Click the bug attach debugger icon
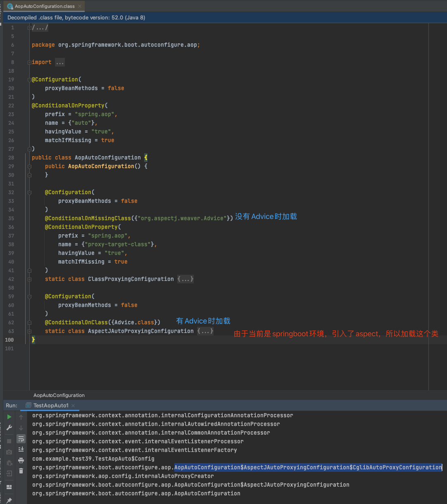Screen dimensions: 447x504 coord(9,463)
